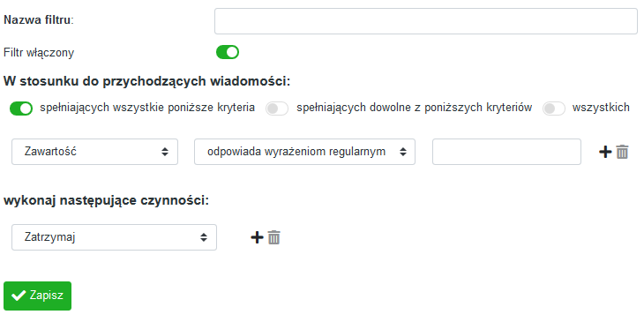Viewport: 644px width, 322px height.
Task: Enable spełniających dowolne z poniższych kryteriów
Action: click(x=277, y=109)
